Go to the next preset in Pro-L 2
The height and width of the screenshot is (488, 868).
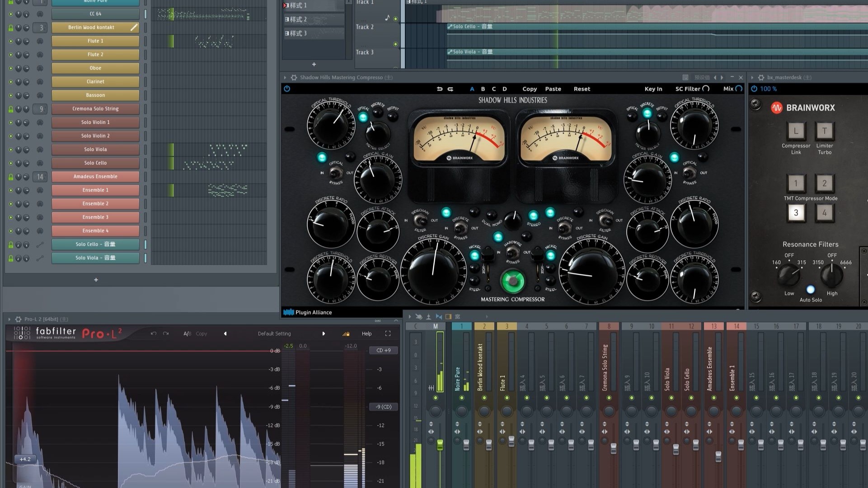point(324,334)
